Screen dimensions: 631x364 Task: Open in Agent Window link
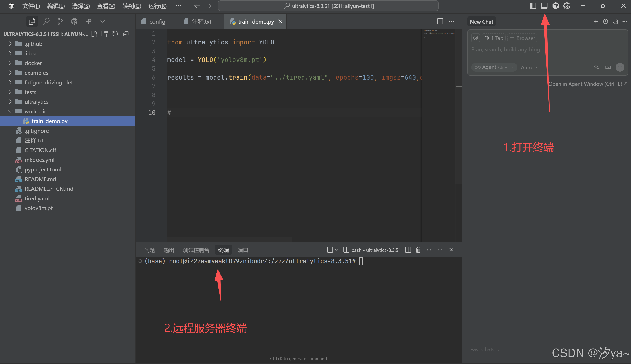point(587,84)
